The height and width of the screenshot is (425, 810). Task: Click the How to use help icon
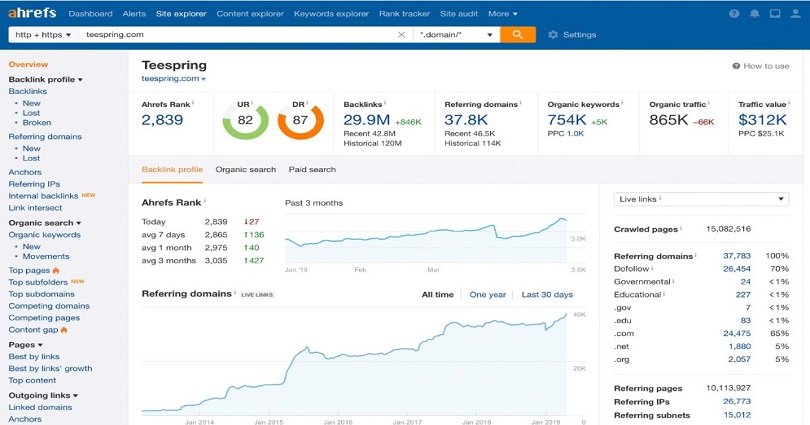click(x=736, y=66)
